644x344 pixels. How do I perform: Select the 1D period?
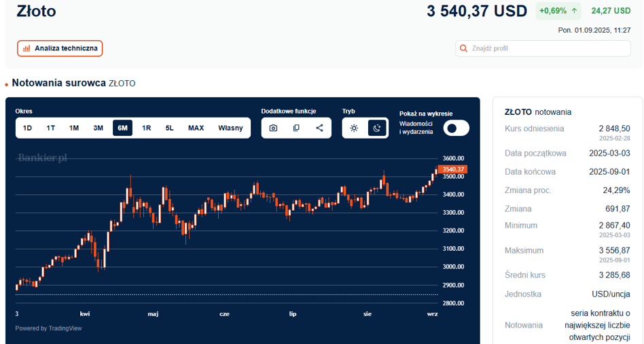[x=27, y=128]
